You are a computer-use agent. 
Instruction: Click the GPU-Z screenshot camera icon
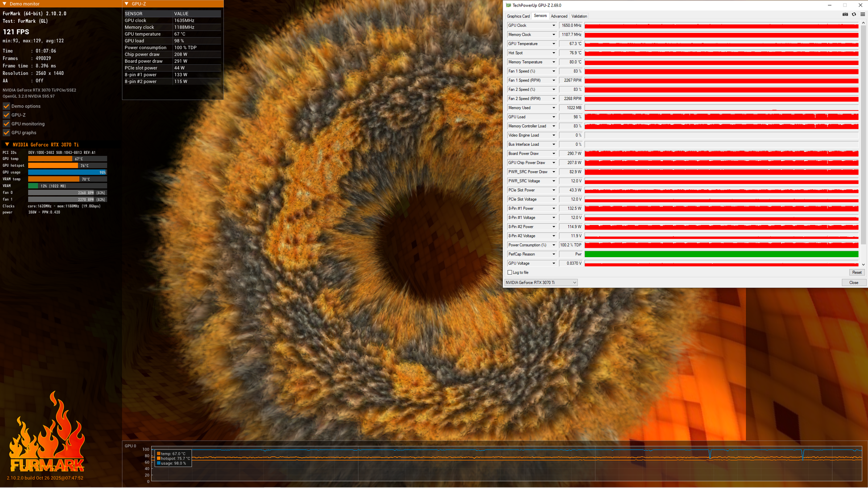click(845, 15)
